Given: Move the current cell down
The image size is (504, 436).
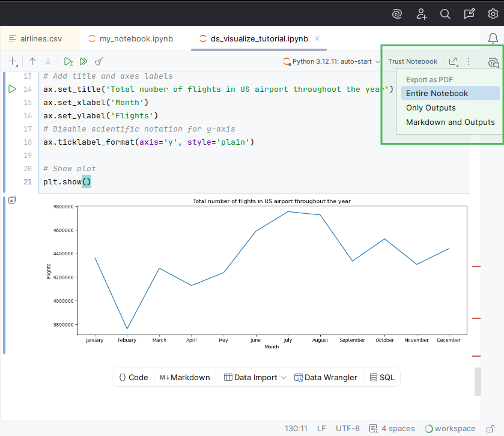Looking at the screenshot, I should click(x=48, y=61).
